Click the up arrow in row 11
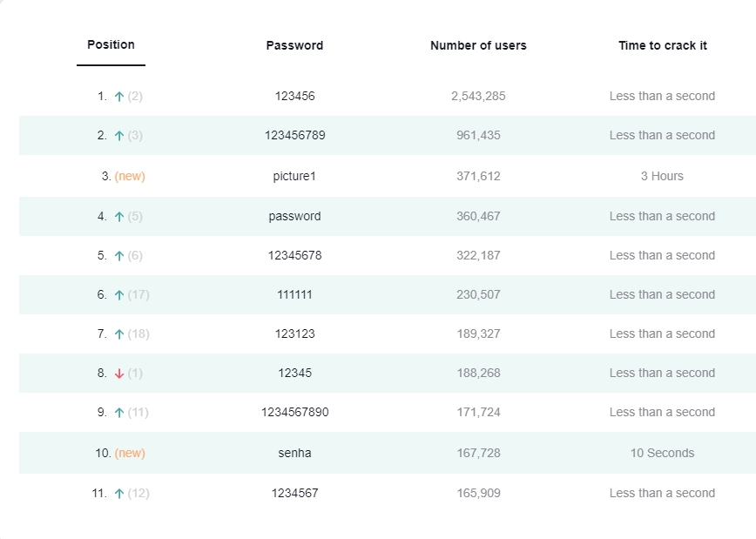 118,494
